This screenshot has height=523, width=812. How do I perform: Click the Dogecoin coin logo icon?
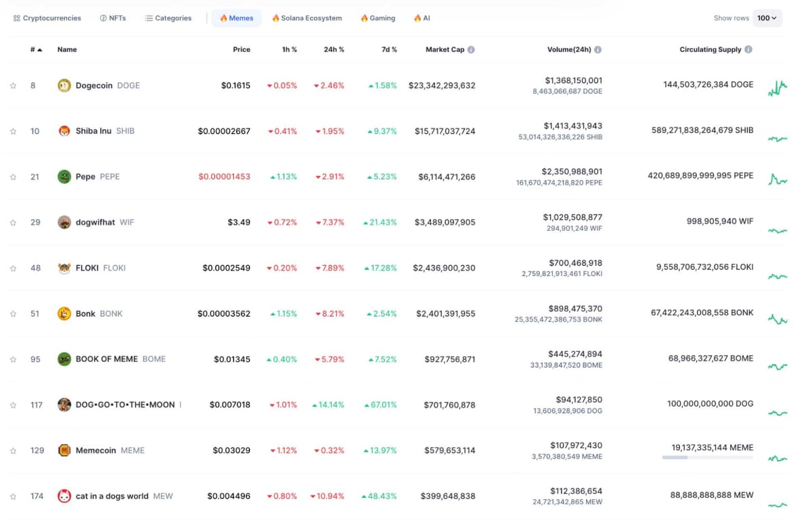pos(64,86)
